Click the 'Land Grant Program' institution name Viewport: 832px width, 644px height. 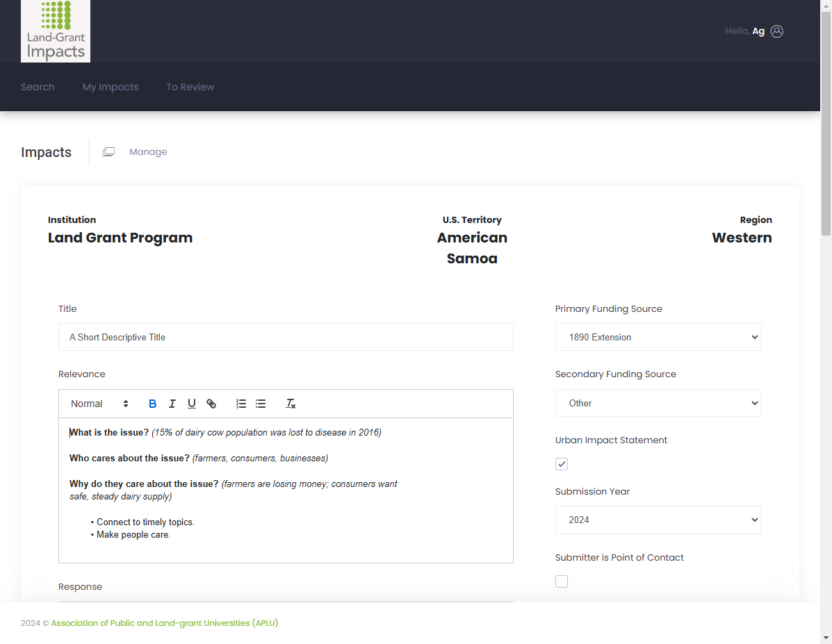point(120,238)
